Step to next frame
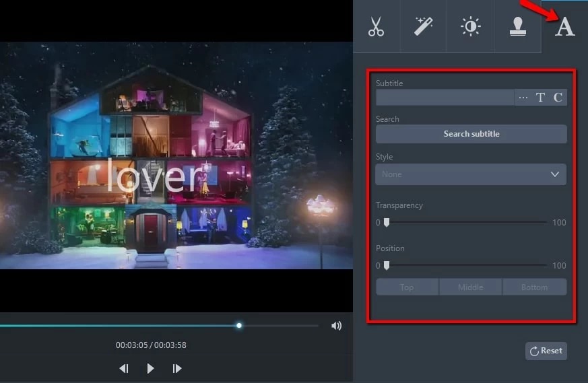The image size is (588, 383). coord(176,369)
